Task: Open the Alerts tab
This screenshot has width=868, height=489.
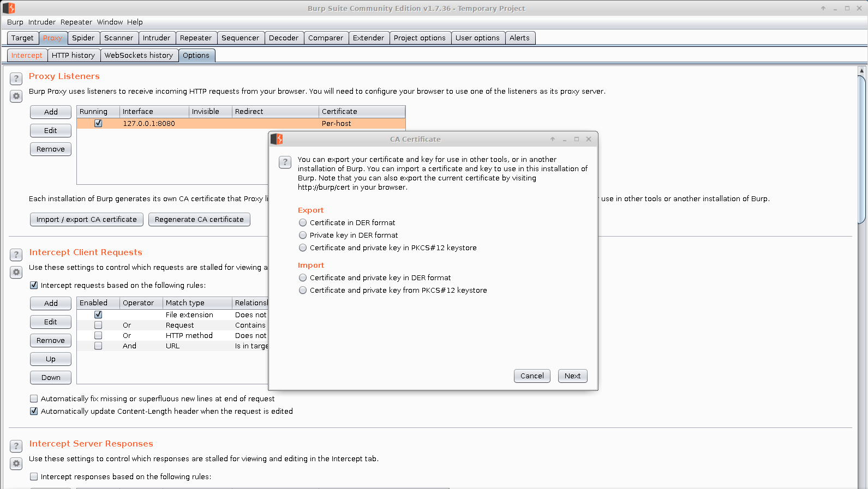Action: pos(519,38)
